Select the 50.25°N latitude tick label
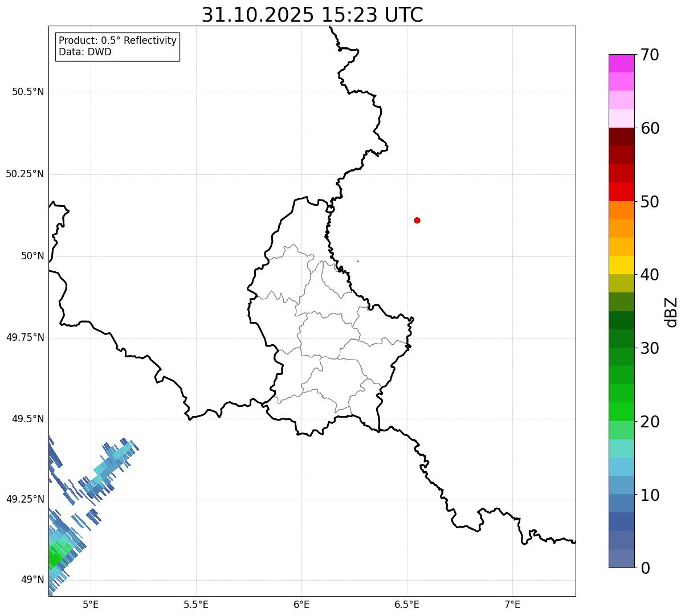 [25, 174]
